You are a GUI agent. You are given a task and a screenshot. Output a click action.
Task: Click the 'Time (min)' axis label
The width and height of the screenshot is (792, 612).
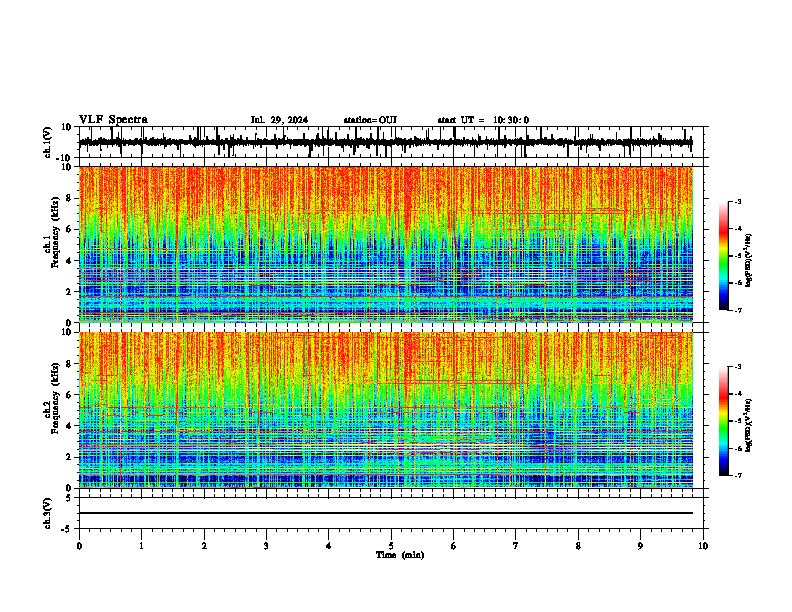click(400, 555)
